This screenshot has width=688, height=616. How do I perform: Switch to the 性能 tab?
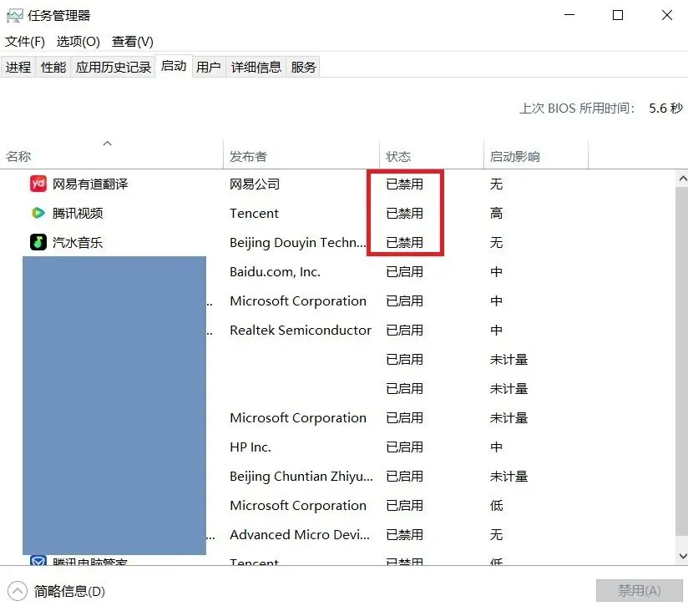[53, 67]
